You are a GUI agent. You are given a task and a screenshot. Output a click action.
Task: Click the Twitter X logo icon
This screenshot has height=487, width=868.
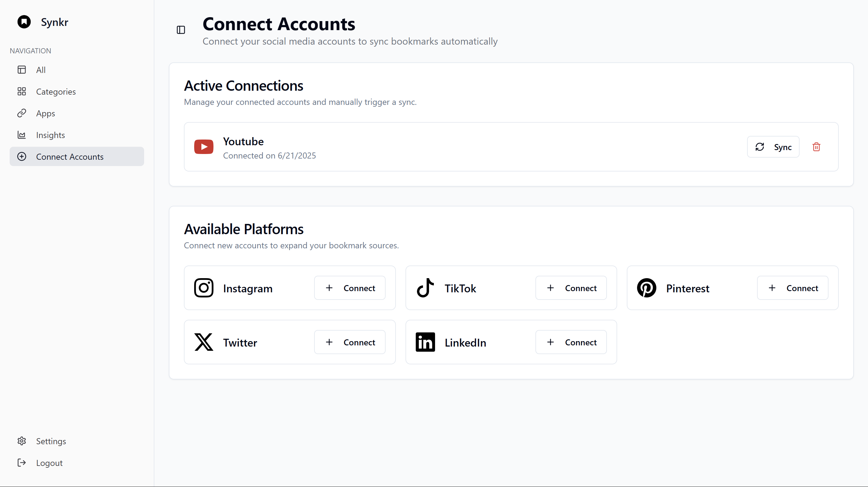click(x=204, y=342)
